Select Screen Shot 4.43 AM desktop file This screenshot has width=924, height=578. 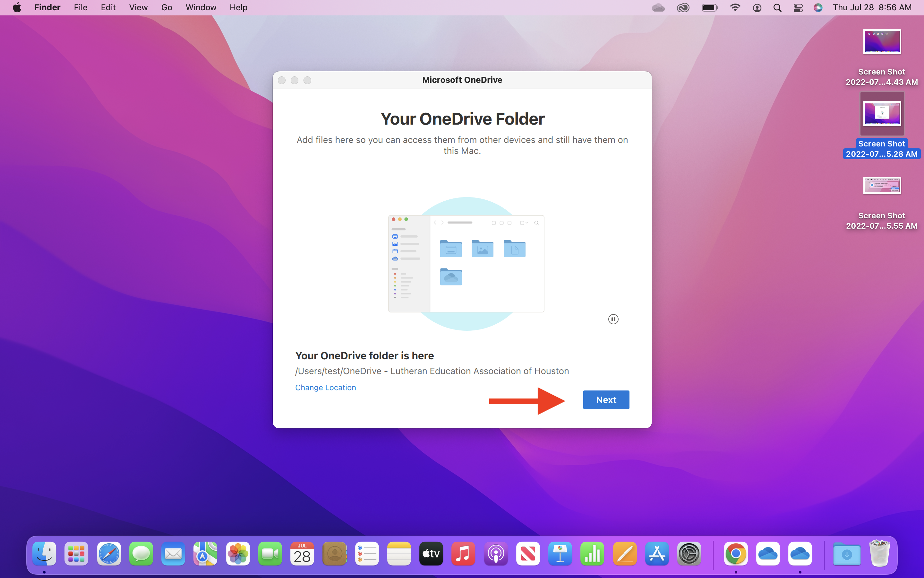[x=882, y=57]
